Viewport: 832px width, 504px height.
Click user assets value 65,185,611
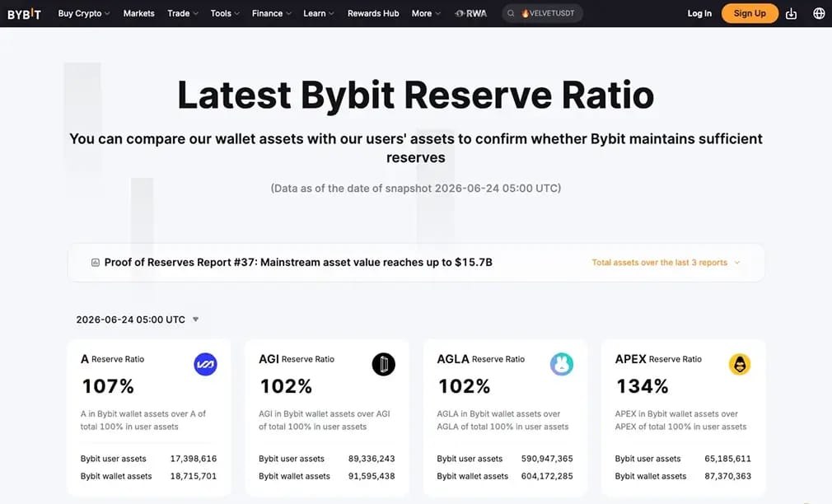click(x=728, y=459)
